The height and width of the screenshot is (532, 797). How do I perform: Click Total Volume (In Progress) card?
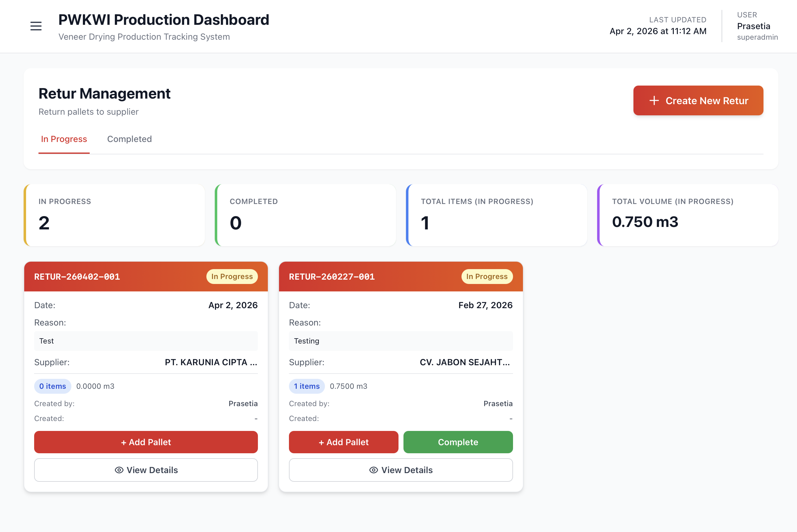[688, 215]
